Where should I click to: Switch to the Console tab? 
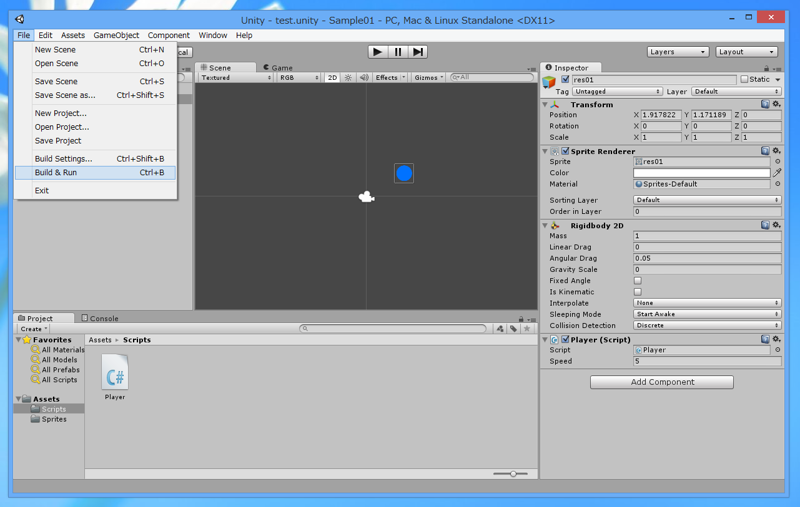pyautogui.click(x=100, y=318)
